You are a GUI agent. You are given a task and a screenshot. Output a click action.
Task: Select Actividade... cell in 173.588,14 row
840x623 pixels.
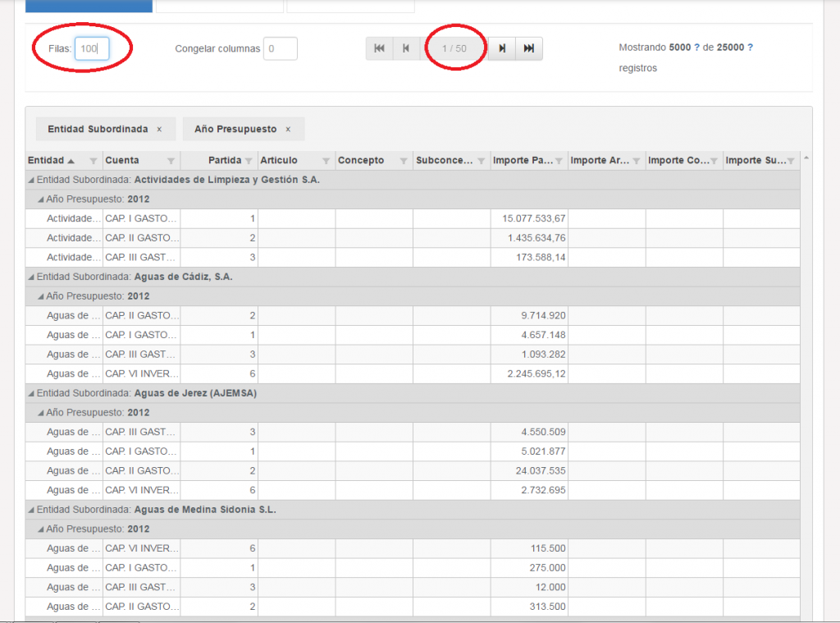pyautogui.click(x=64, y=258)
